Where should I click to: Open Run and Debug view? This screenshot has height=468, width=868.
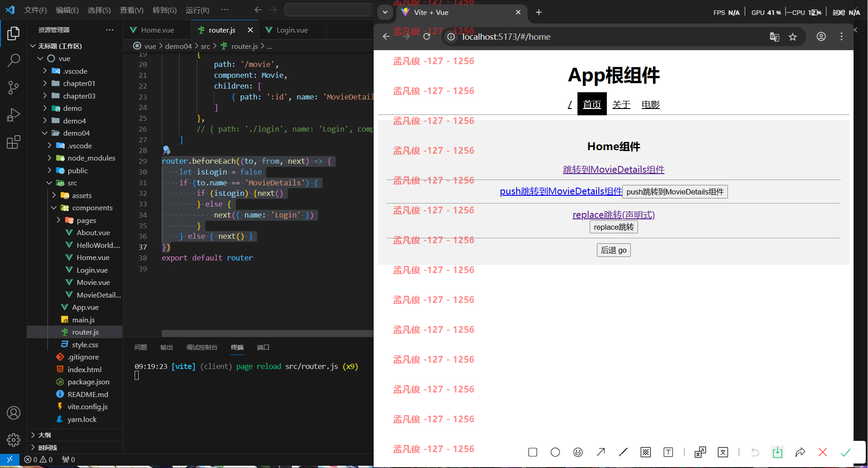[14, 115]
